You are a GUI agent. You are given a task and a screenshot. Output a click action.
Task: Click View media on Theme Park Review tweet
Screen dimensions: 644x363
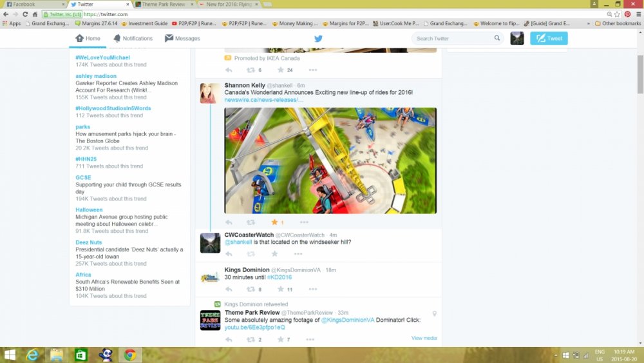[424, 338]
